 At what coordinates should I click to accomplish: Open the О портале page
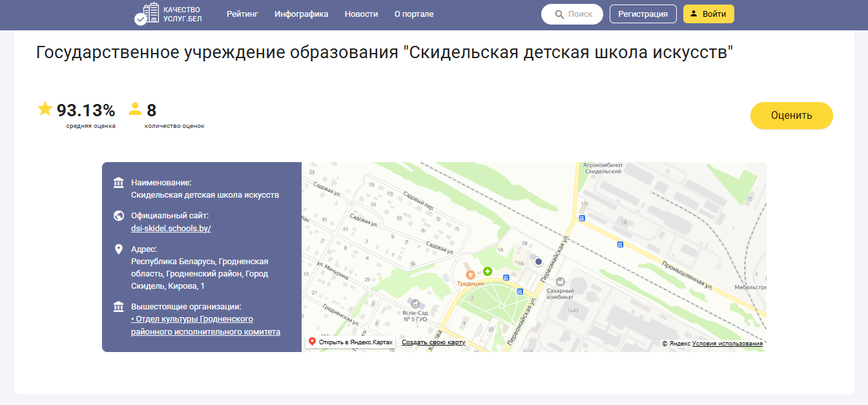coord(414,14)
